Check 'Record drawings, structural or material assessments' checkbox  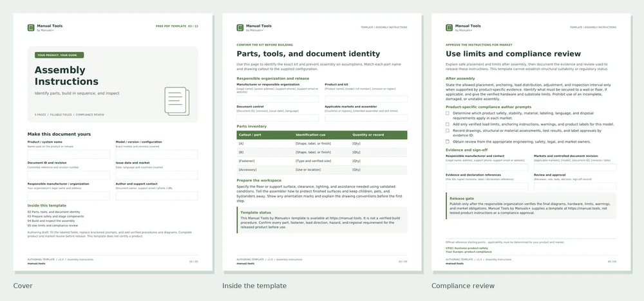(448, 131)
